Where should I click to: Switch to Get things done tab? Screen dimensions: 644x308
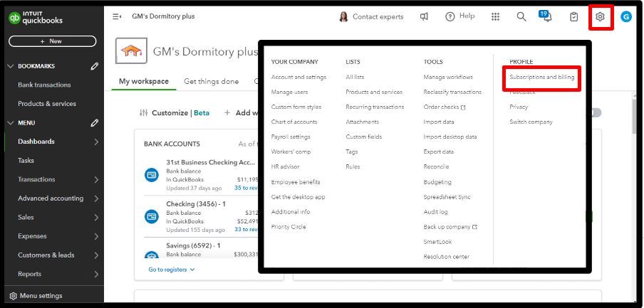tap(211, 81)
